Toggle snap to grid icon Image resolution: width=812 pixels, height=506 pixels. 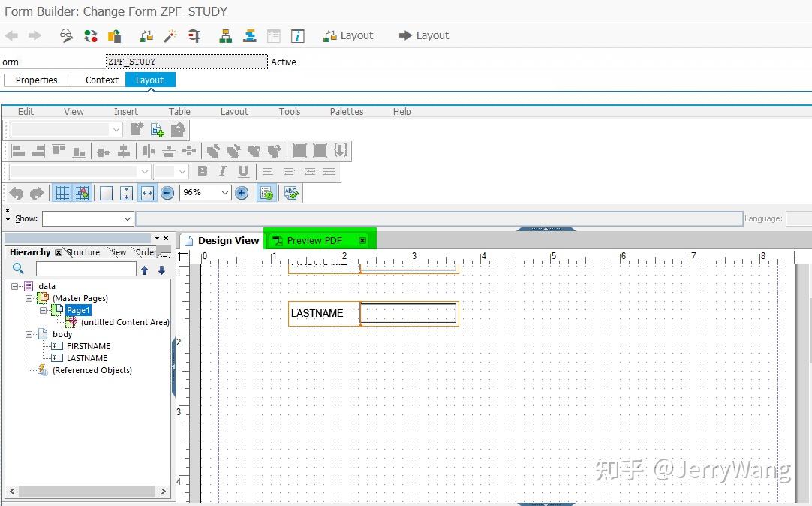pyautogui.click(x=83, y=192)
